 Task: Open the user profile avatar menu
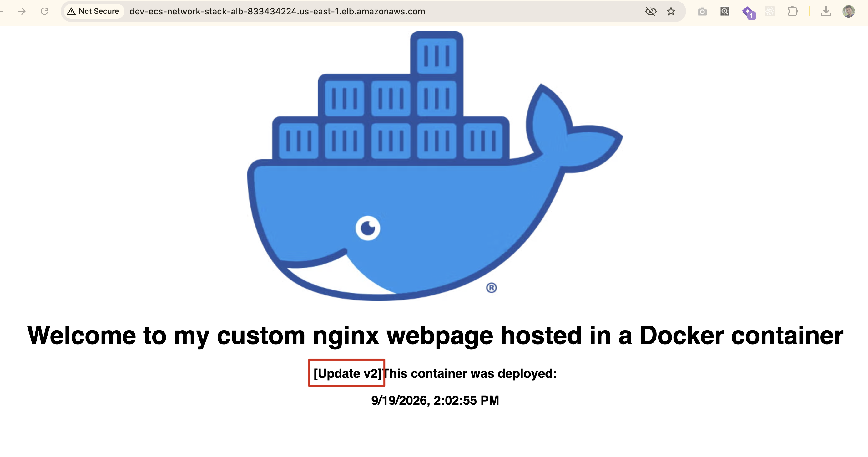[848, 12]
